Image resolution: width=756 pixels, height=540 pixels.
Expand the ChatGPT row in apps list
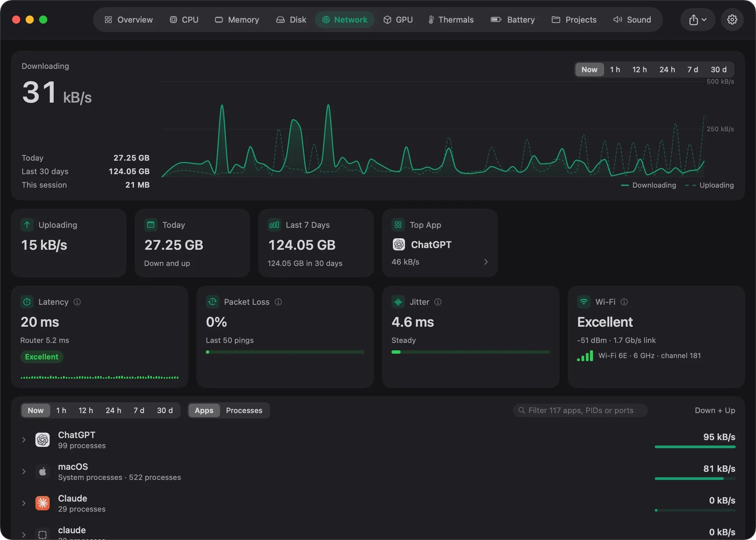[24, 440]
